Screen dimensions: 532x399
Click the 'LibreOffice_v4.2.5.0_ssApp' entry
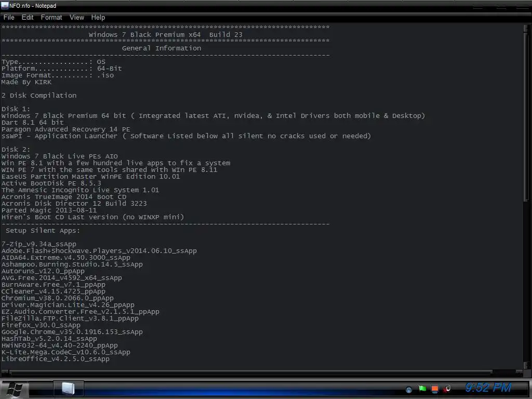(x=55, y=359)
